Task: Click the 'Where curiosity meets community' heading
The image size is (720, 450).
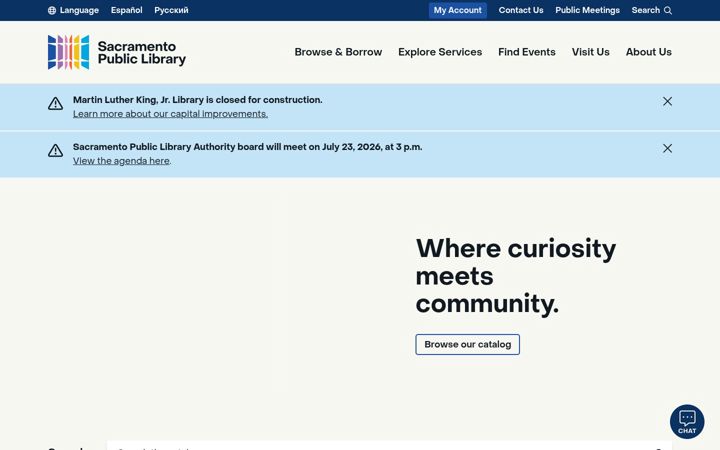Action: (516, 276)
